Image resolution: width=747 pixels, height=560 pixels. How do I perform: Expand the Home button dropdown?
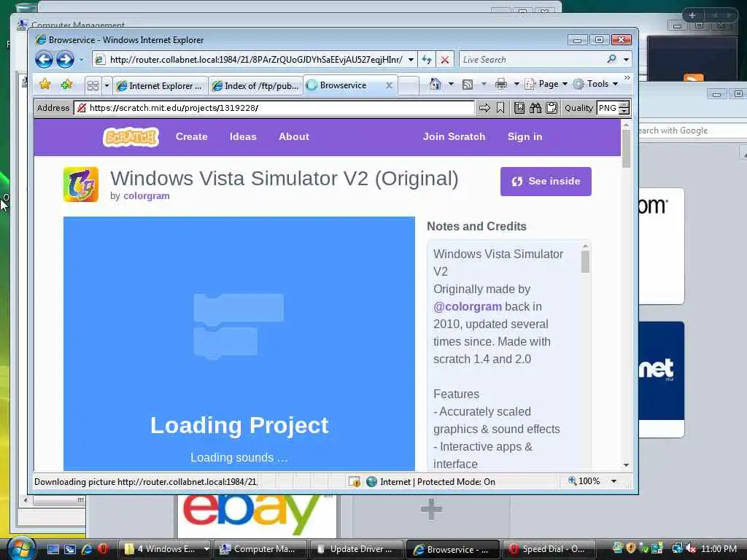coord(451,85)
